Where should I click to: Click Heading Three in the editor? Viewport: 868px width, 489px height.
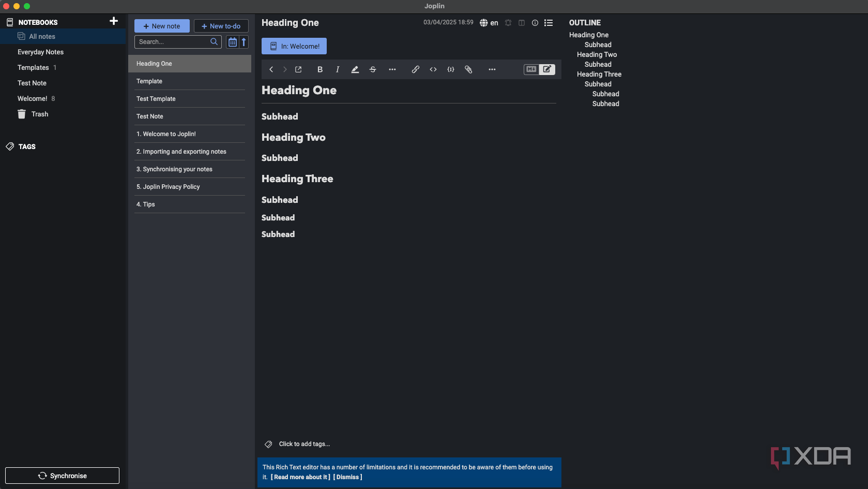click(297, 179)
